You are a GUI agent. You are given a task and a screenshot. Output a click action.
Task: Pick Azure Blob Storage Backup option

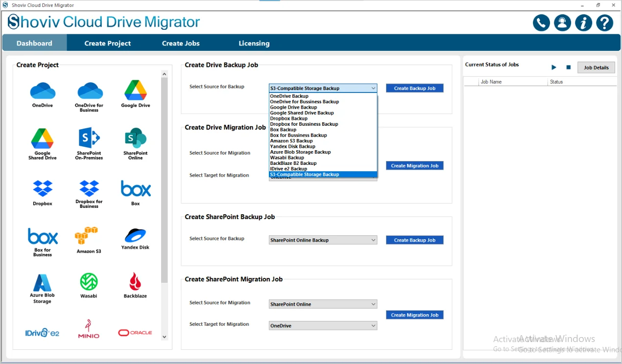[323, 152]
